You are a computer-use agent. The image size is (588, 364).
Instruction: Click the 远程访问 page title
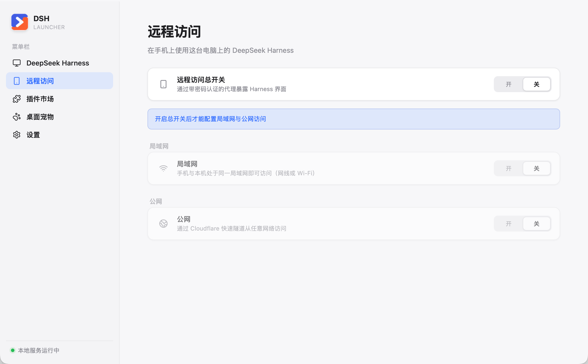tap(174, 32)
